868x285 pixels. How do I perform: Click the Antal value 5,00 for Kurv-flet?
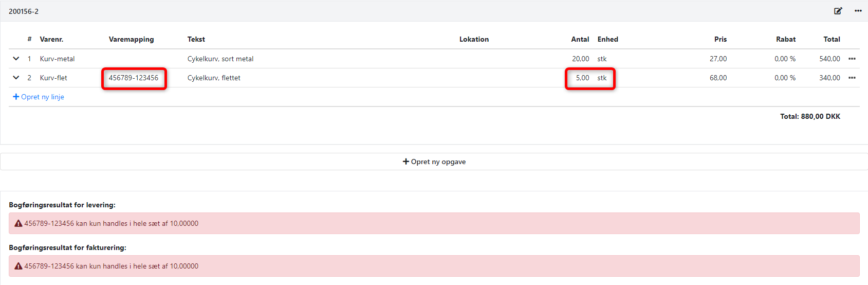coord(582,78)
